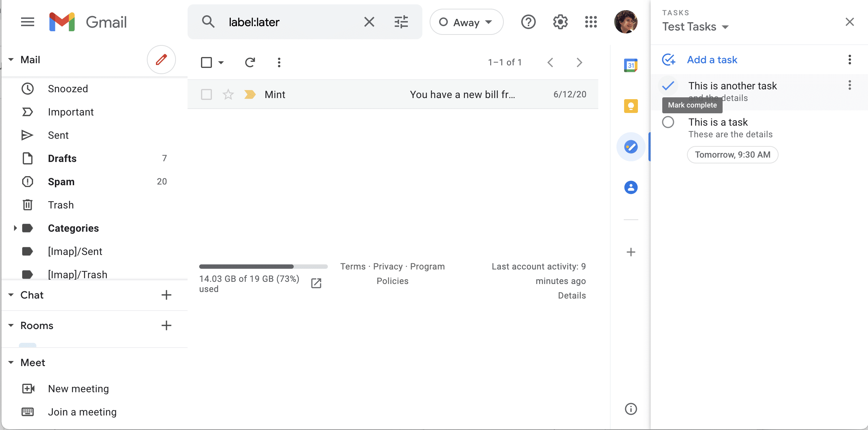This screenshot has height=430, width=868.
Task: Show search options filter icon
Action: click(x=401, y=22)
